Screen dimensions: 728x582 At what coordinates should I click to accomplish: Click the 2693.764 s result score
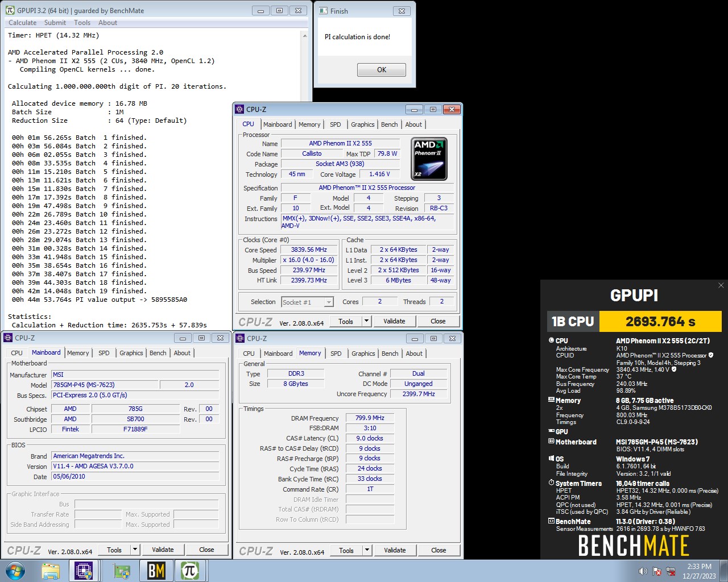click(660, 322)
